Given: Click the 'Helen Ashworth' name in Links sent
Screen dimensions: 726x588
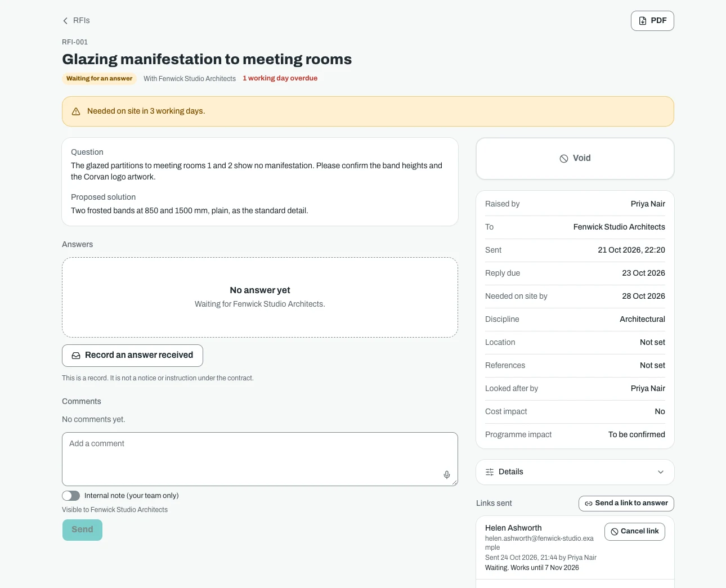Looking at the screenshot, I should [513, 528].
